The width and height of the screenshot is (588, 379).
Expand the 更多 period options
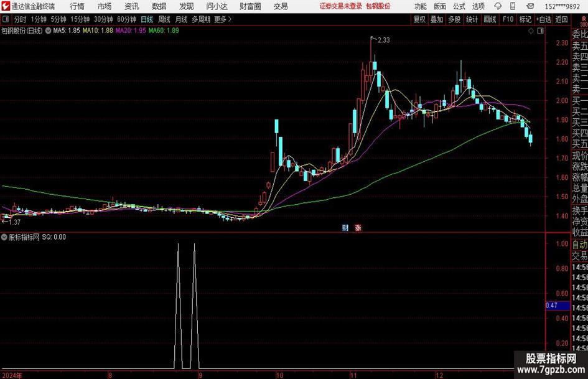pyautogui.click(x=223, y=19)
